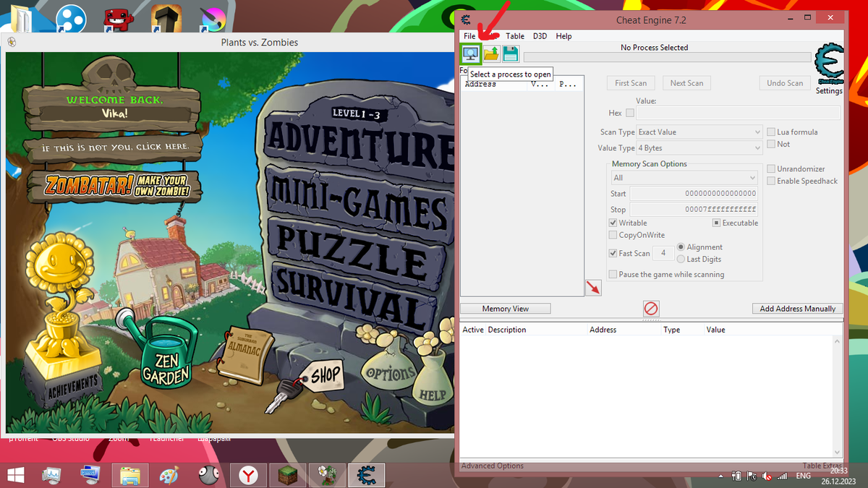This screenshot has width=868, height=488.
Task: Open File Explorer from the taskbar
Action: 130,475
